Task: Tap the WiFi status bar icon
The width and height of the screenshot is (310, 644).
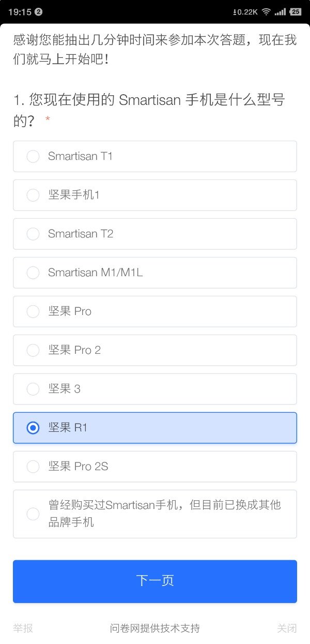Action: (x=266, y=12)
